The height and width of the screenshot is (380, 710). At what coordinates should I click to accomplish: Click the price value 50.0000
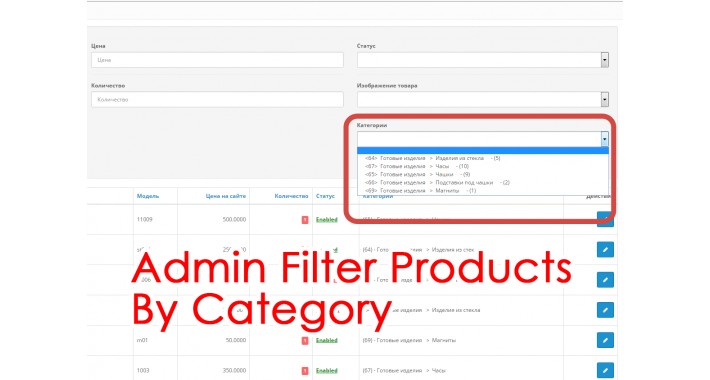point(235,341)
